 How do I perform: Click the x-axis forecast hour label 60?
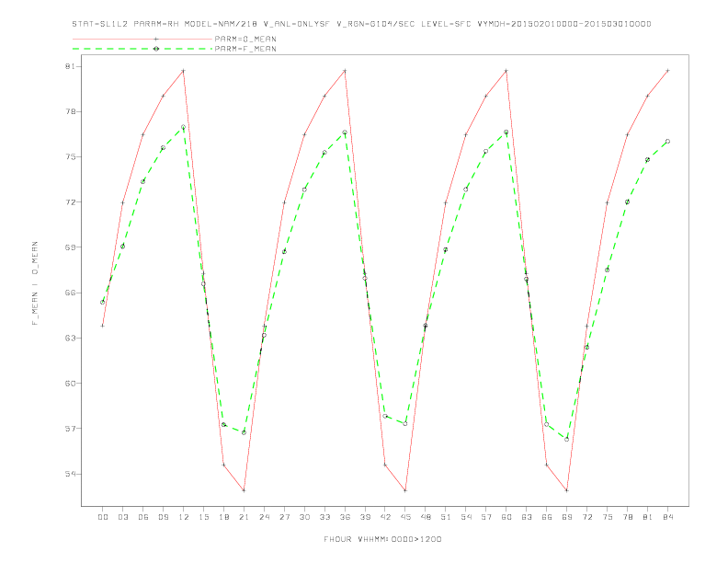pos(506,517)
